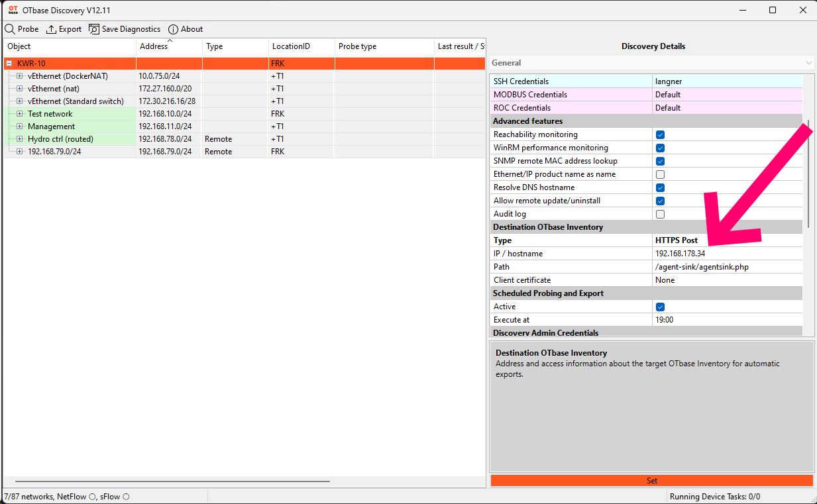Expand the 192.168.79.0/24 node
817x504 pixels.
[x=20, y=152]
